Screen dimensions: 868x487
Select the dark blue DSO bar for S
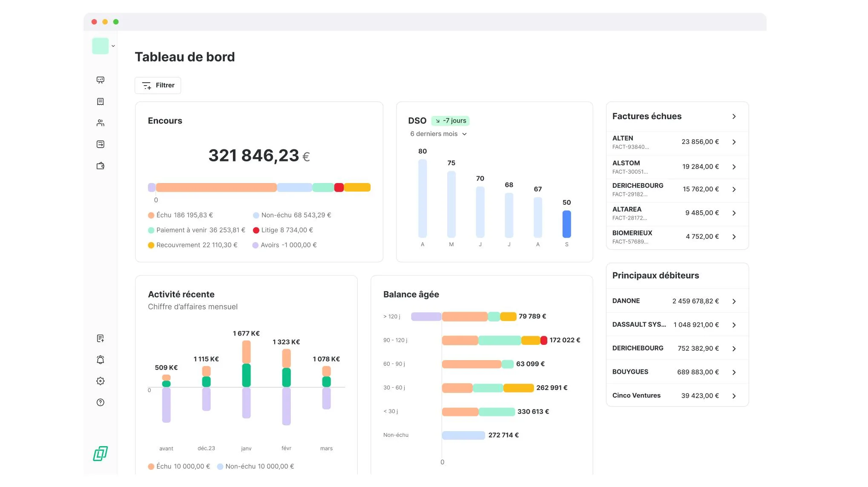point(567,224)
